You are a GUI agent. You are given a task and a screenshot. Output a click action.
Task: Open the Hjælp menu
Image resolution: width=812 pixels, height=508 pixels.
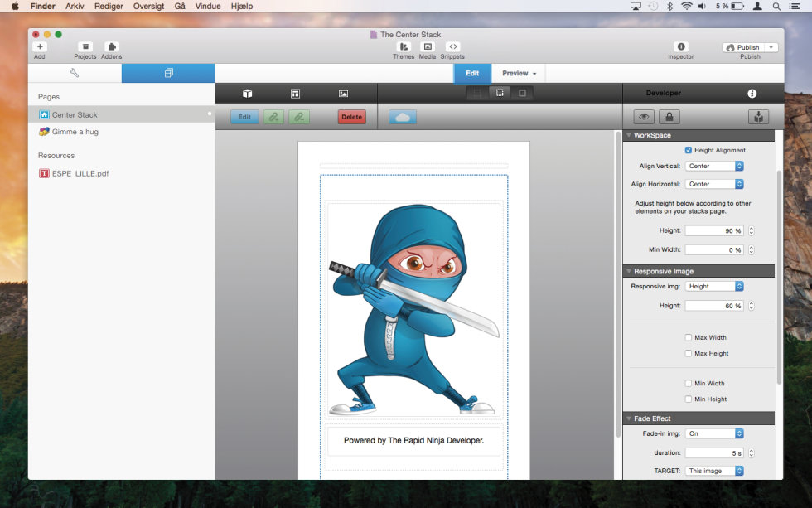pos(242,6)
